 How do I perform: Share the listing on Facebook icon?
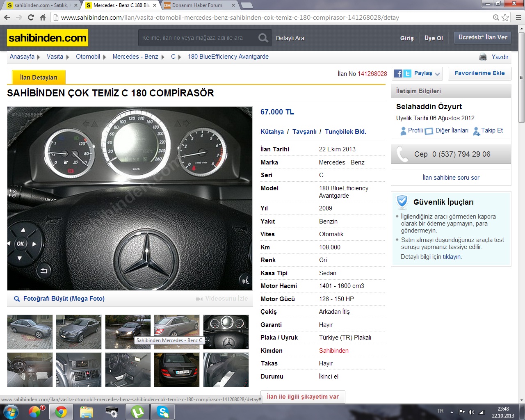[398, 73]
